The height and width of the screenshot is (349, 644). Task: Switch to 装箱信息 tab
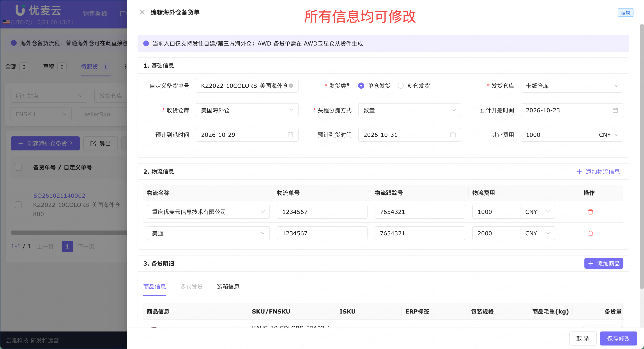tap(228, 287)
